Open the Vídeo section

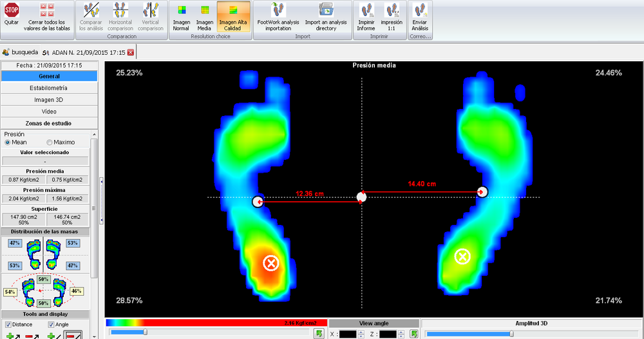[50, 111]
